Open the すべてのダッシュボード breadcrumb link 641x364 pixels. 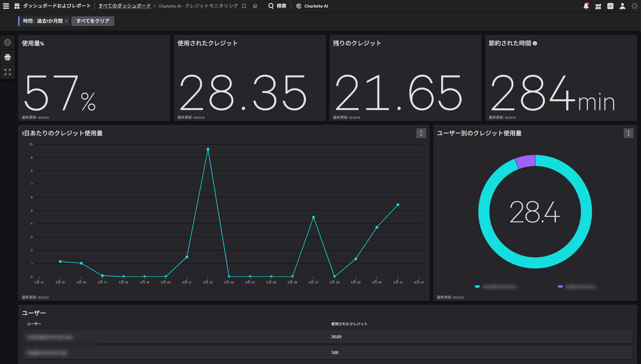click(x=125, y=6)
